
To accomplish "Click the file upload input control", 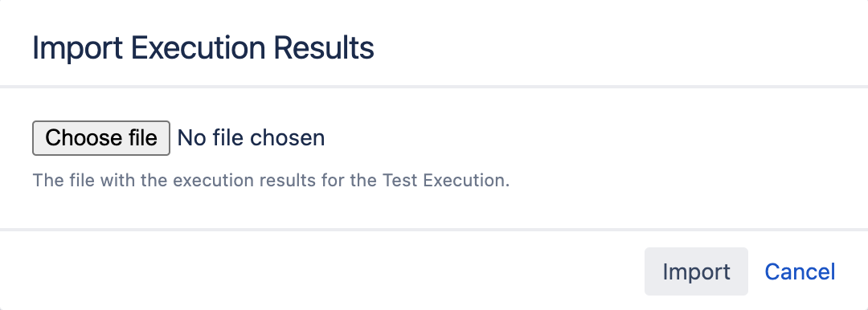I will pos(178,138).
